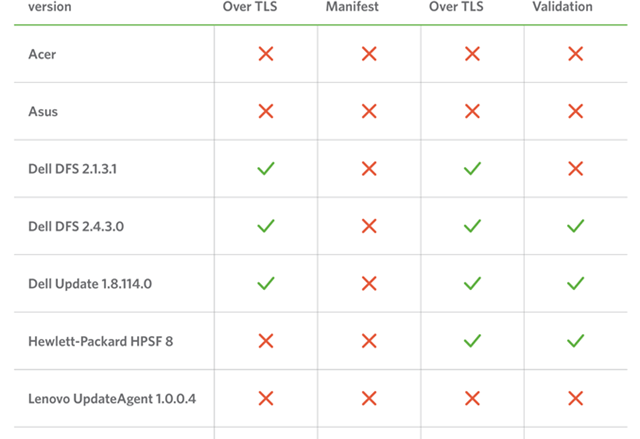Click the red X for Acer first Over TLS
Image resolution: width=640 pixels, height=439 pixels.
point(266,54)
